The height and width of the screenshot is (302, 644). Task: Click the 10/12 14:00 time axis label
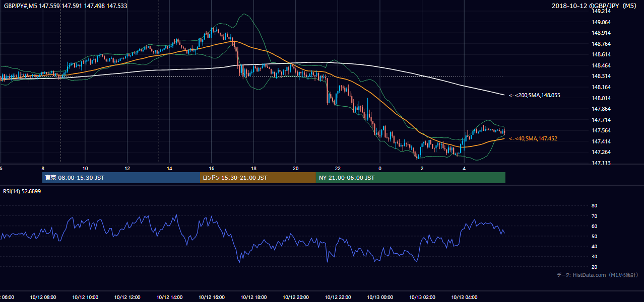click(x=169, y=297)
